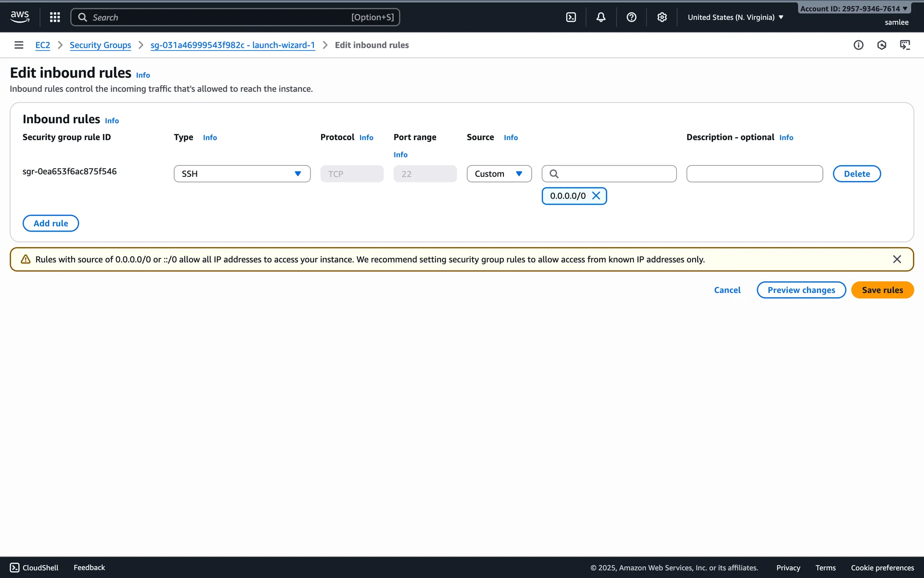Focus the Description optional text field
The width and height of the screenshot is (924, 578).
(x=754, y=174)
